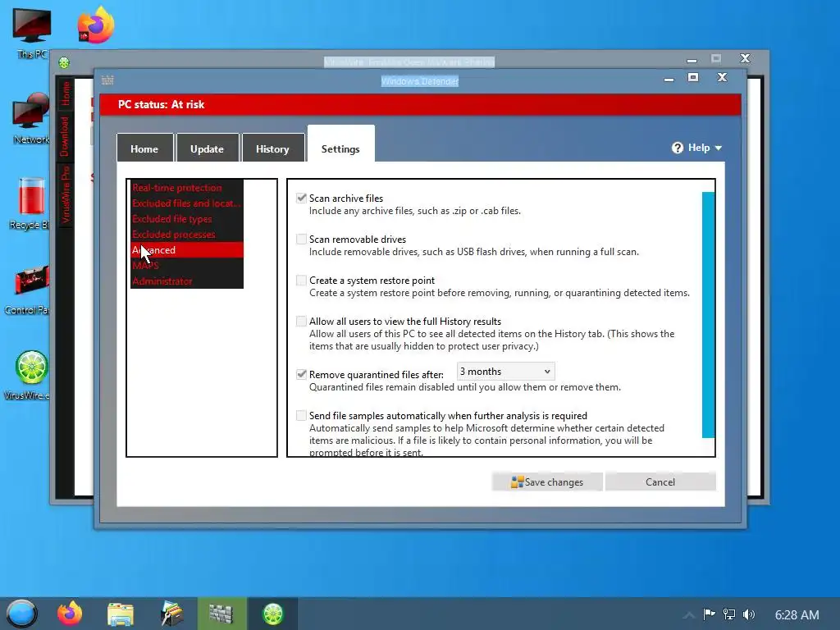Click the PC status: At risk banner
Image resolution: width=840 pixels, height=630 pixels.
(421, 104)
